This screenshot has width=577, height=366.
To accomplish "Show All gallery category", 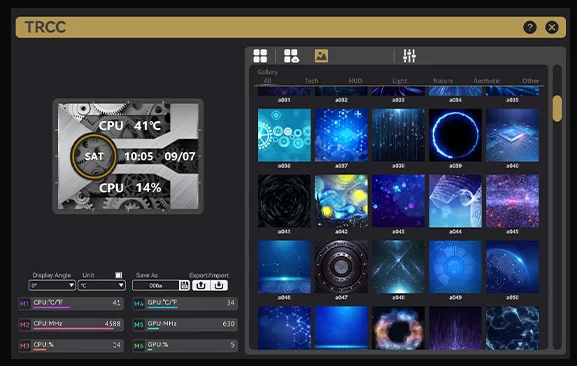I will pos(268,81).
